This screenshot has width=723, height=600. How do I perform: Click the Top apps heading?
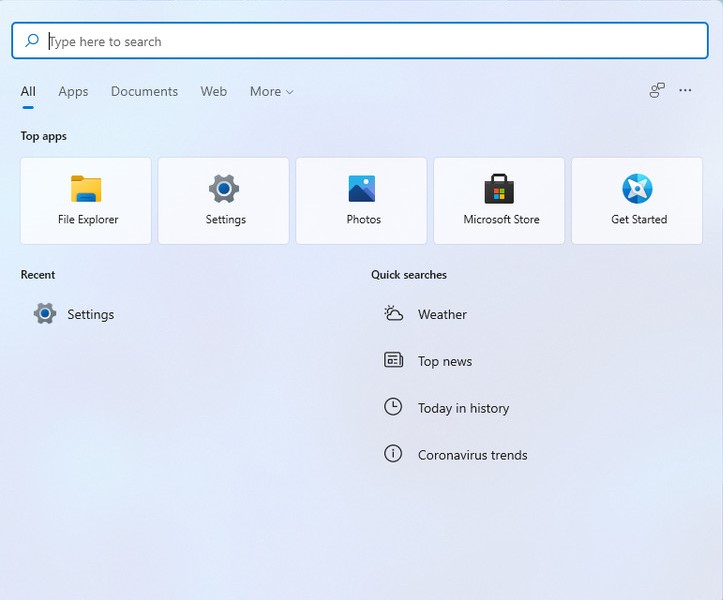point(44,137)
